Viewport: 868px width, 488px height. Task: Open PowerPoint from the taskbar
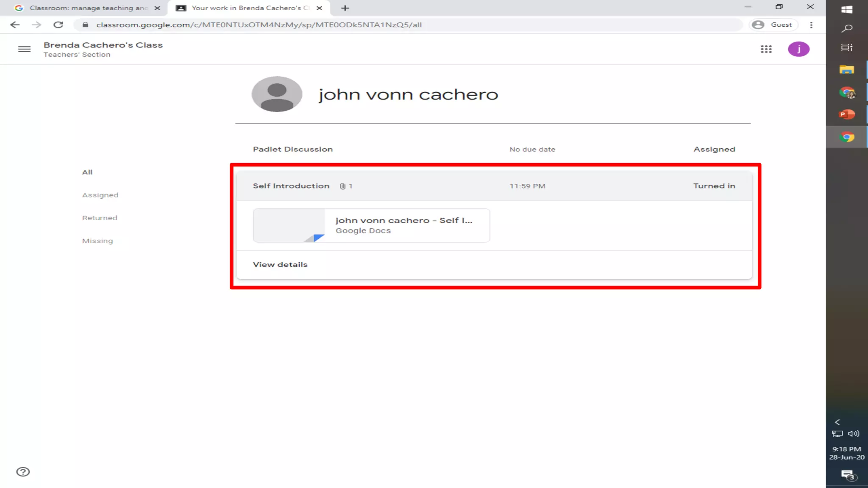click(847, 114)
